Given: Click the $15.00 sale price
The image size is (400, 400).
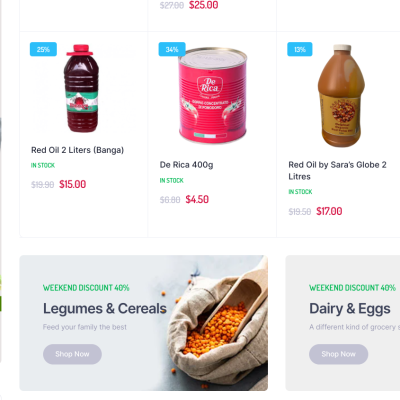Looking at the screenshot, I should (x=72, y=184).
